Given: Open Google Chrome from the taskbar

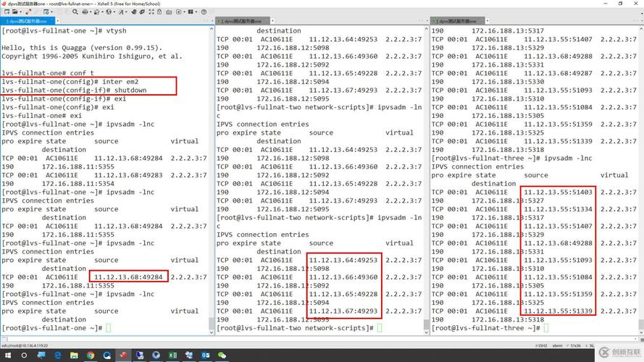Looking at the screenshot, I should point(91,355).
